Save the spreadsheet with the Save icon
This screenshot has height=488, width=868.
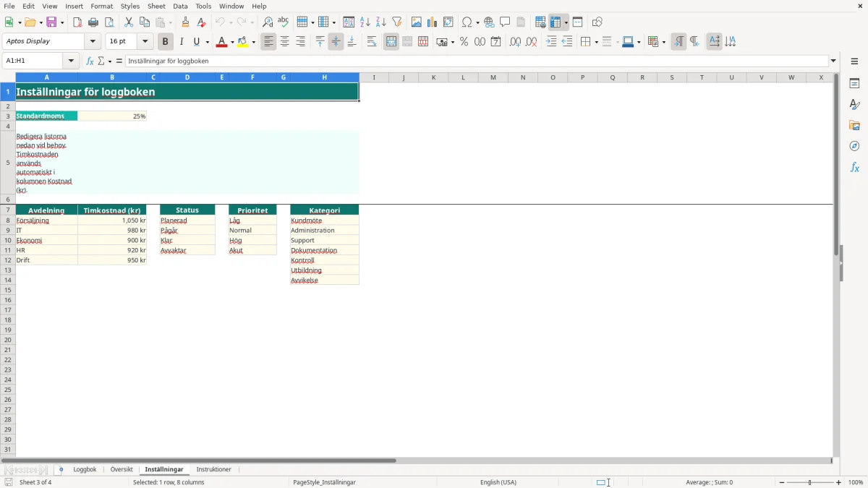click(x=51, y=22)
